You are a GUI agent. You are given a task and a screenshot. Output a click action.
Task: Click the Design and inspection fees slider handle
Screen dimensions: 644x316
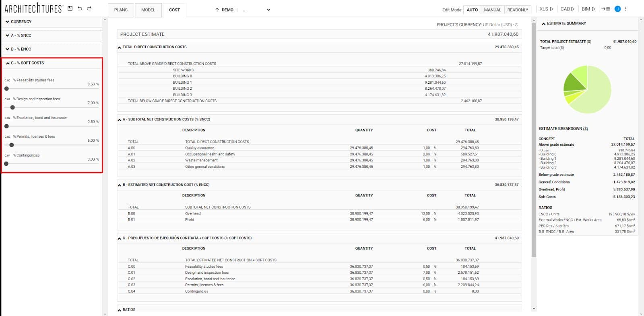point(12,107)
